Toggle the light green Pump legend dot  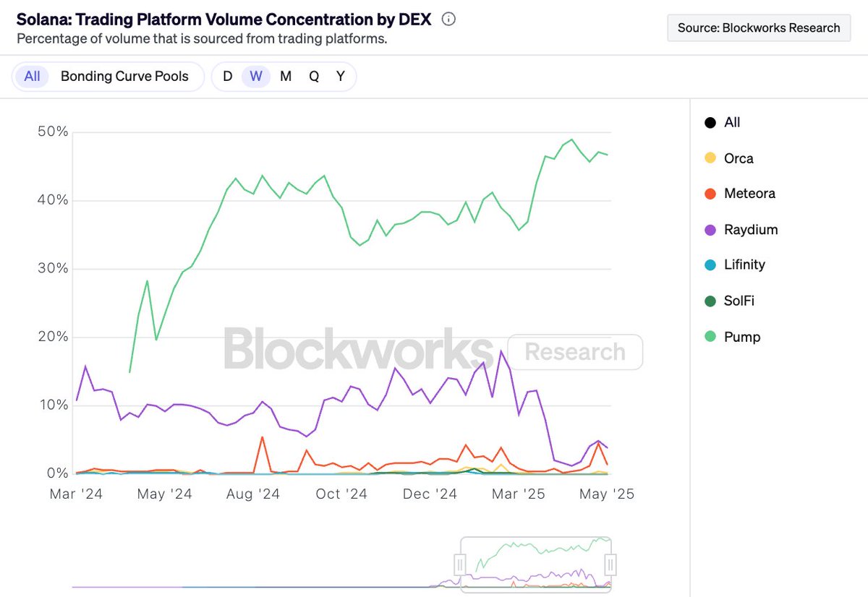(710, 337)
